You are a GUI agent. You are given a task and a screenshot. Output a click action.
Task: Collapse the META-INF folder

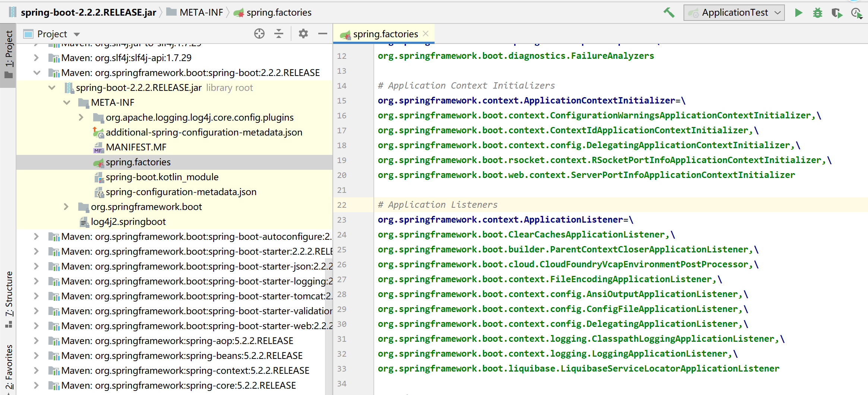click(x=67, y=102)
